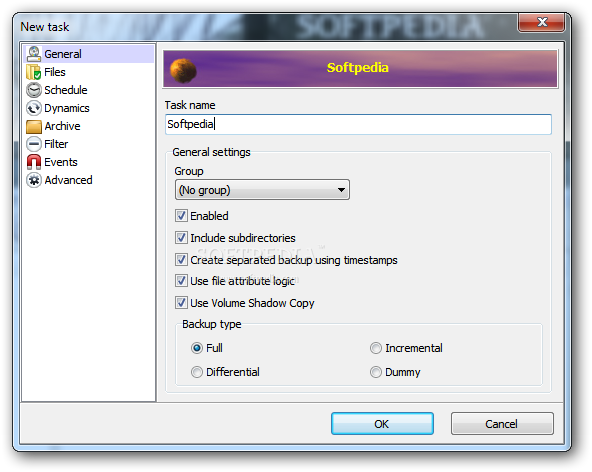
Task: Select Dummy backup type
Action: (376, 372)
